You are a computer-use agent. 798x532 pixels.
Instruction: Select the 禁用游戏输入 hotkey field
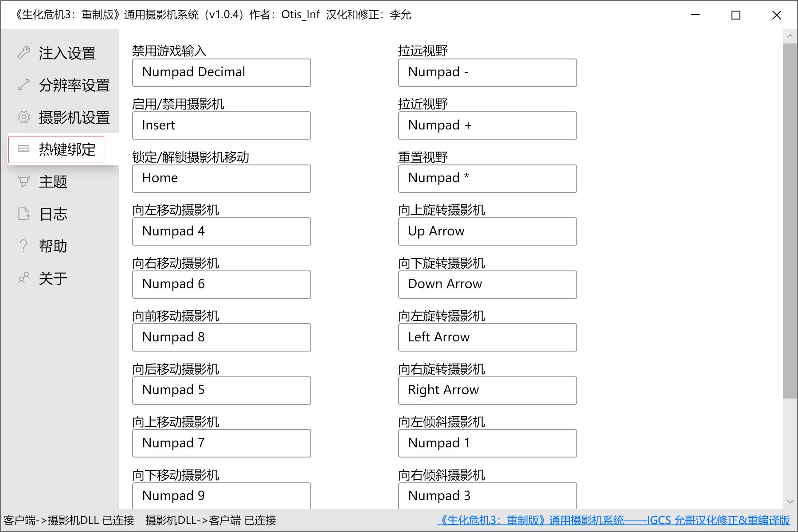tap(221, 72)
